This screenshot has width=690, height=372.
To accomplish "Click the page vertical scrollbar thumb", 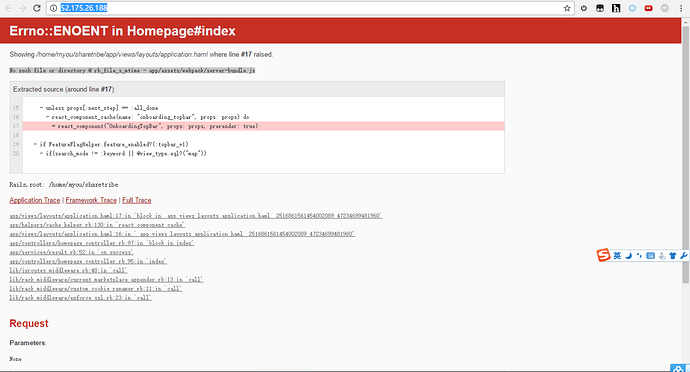I will 686,154.
